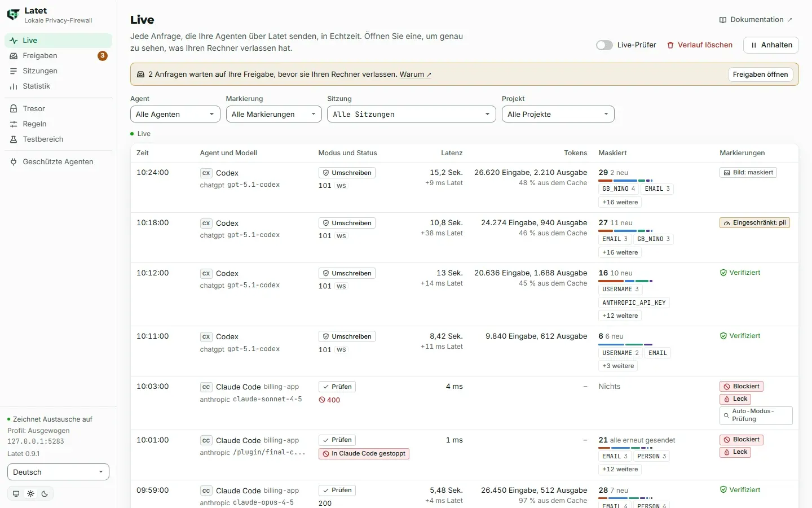Click the masked color bar in the 10:12:00 row
This screenshot has height=508, width=812.
click(625, 281)
